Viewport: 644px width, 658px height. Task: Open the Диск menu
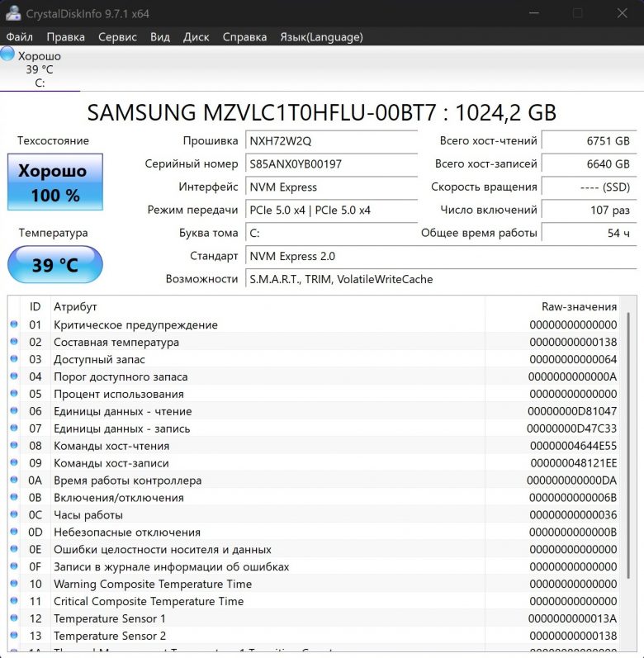click(196, 37)
